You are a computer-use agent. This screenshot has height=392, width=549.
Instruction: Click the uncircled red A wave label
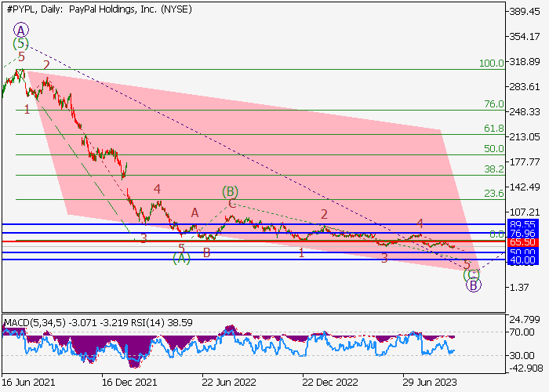click(195, 212)
